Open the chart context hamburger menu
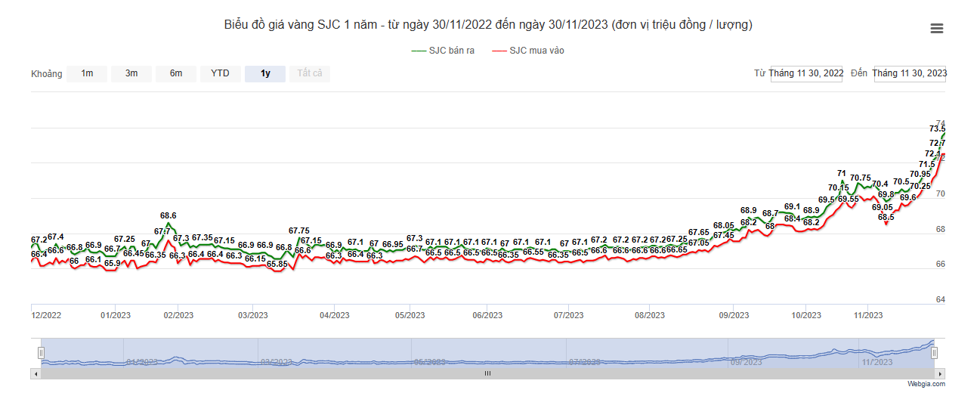Screen dimensions: 980x393 point(936,29)
